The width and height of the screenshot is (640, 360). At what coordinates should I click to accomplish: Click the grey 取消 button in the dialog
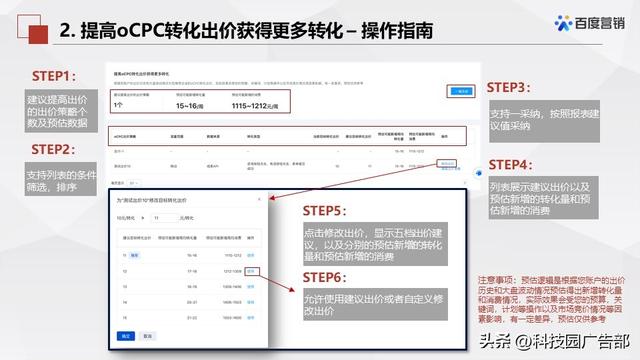(148, 336)
